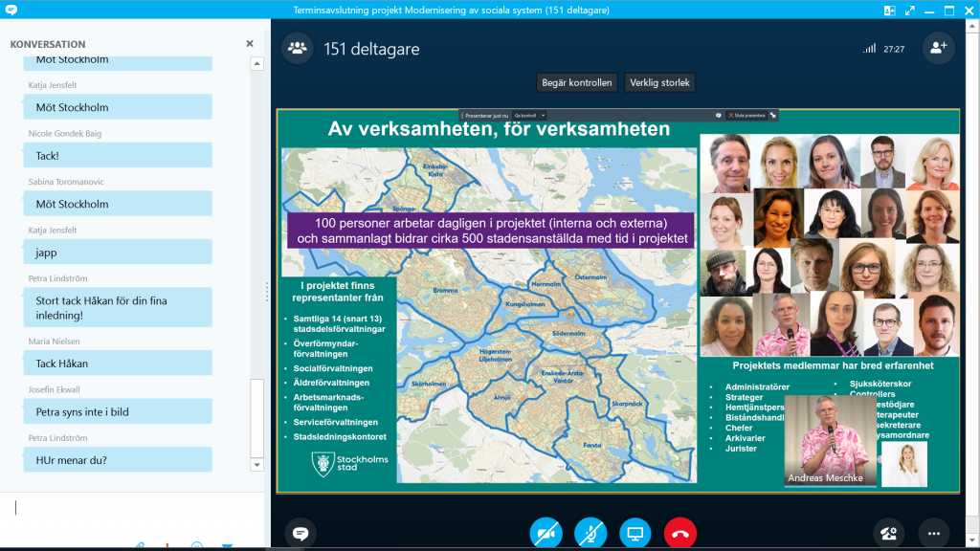980x551 pixels.
Task: Select the 'Tack Håkan' message
Action: 118,363
